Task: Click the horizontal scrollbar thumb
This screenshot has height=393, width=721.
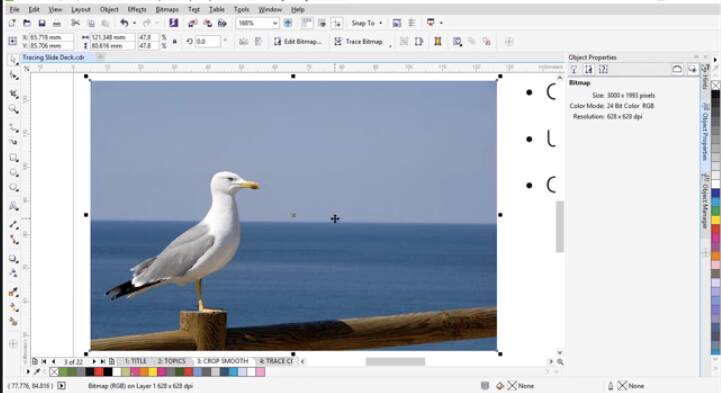Action: coord(395,362)
